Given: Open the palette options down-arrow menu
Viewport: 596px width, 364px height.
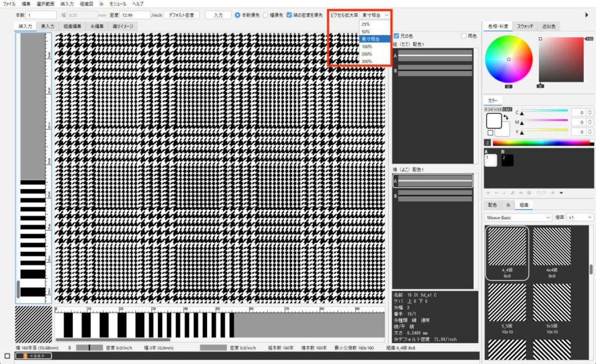Looking at the screenshot, I should [x=561, y=192].
